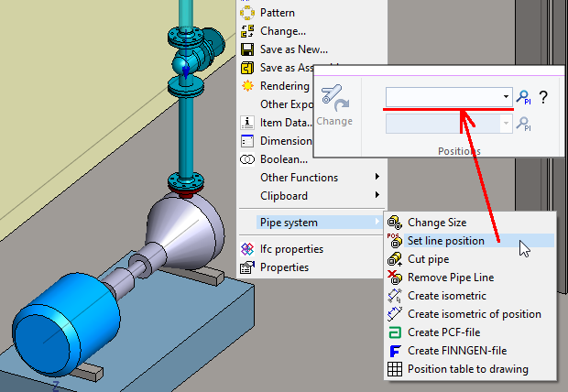Click the Change Size pipe icon

(395, 223)
